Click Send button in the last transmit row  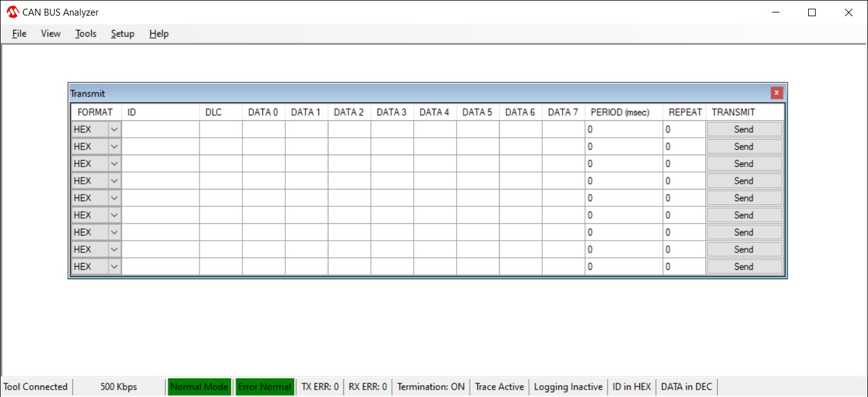click(744, 267)
